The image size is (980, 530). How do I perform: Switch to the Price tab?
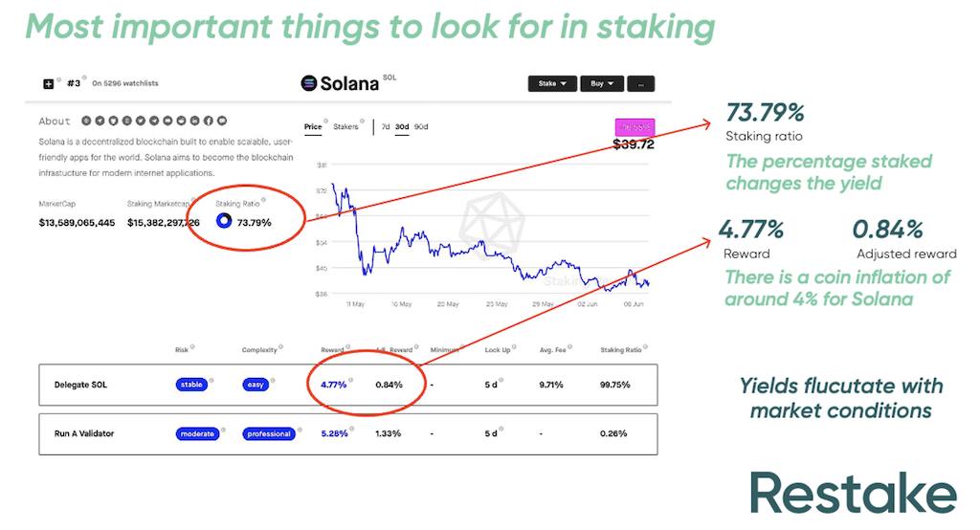pyautogui.click(x=313, y=126)
